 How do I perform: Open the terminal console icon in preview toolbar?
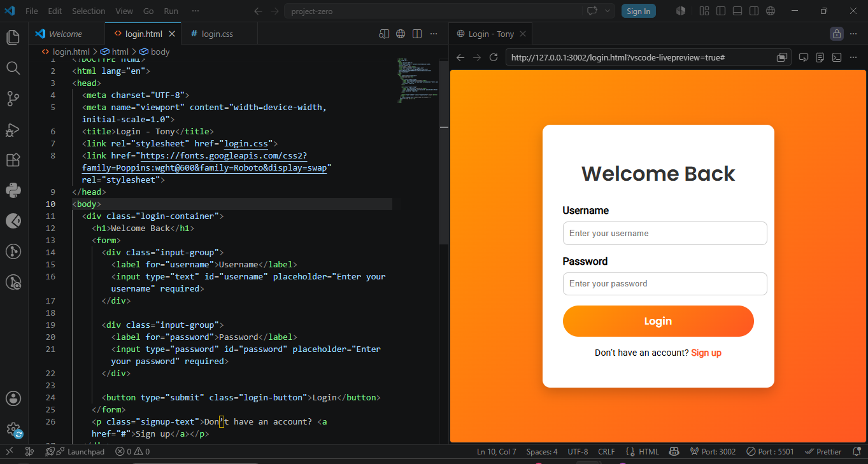[837, 57]
